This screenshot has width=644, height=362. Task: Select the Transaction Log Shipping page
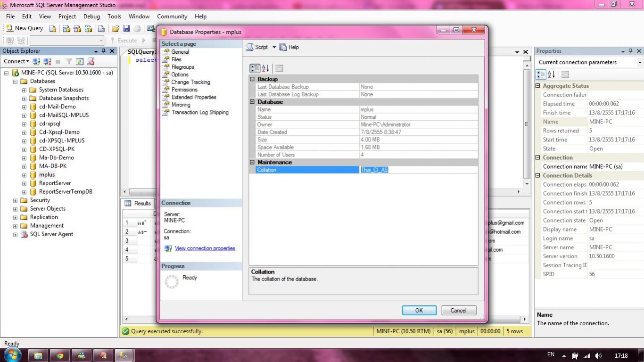pyautogui.click(x=200, y=112)
